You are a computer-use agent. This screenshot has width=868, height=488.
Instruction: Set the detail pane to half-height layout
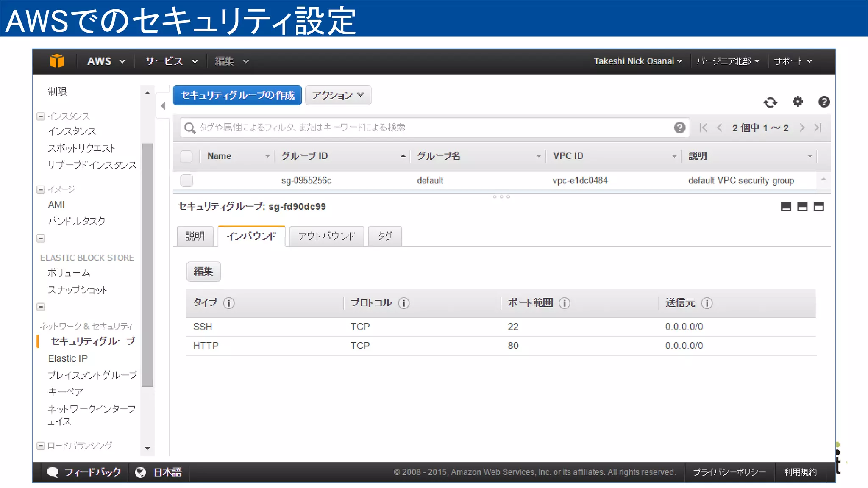(x=802, y=207)
